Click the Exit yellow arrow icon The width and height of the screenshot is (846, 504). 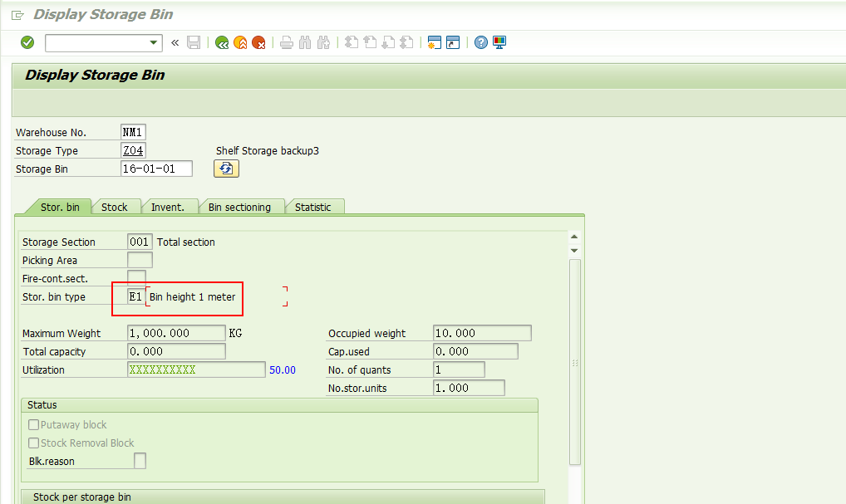(x=239, y=42)
